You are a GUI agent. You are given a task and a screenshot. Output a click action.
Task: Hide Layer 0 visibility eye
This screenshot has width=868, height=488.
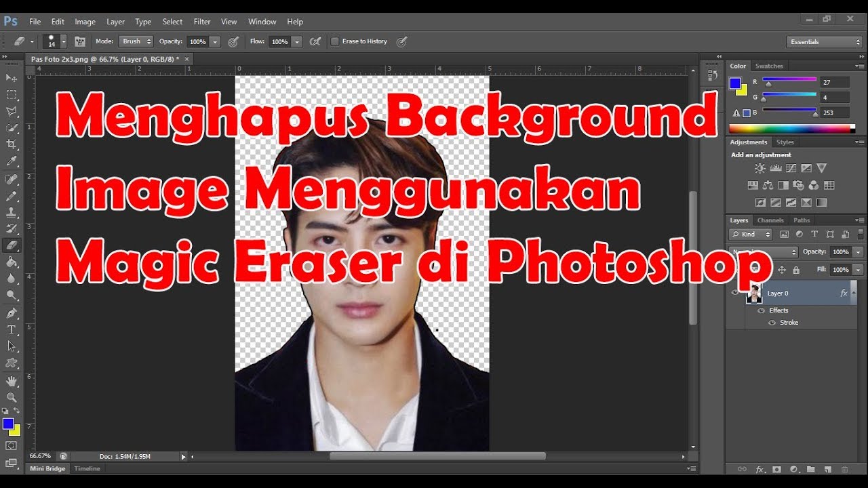(735, 293)
